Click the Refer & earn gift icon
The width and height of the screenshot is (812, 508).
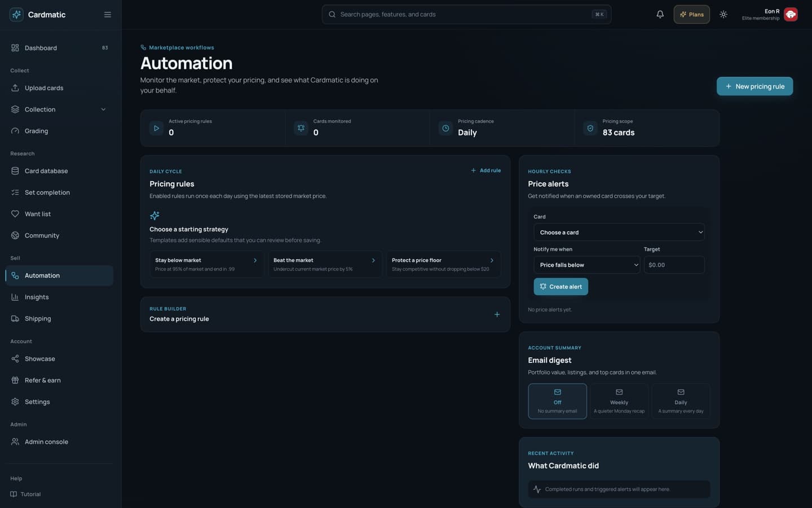15,380
